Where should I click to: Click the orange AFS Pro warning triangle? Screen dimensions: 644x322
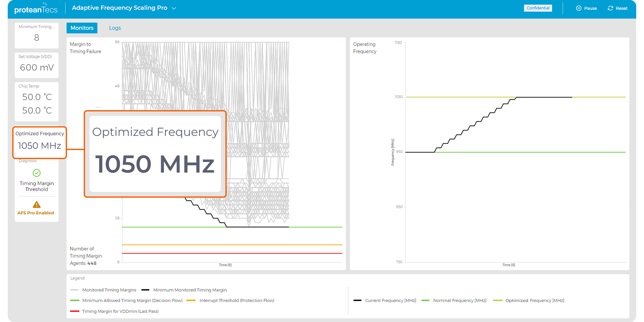coord(37,204)
